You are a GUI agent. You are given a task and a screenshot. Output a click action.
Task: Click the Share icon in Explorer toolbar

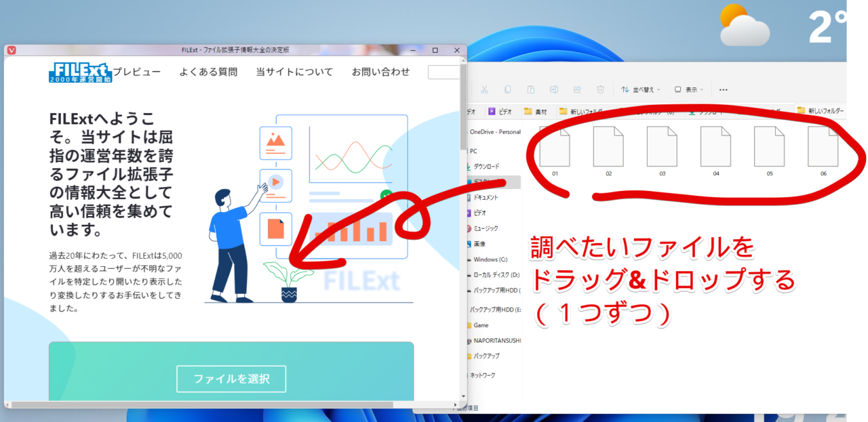[x=577, y=89]
